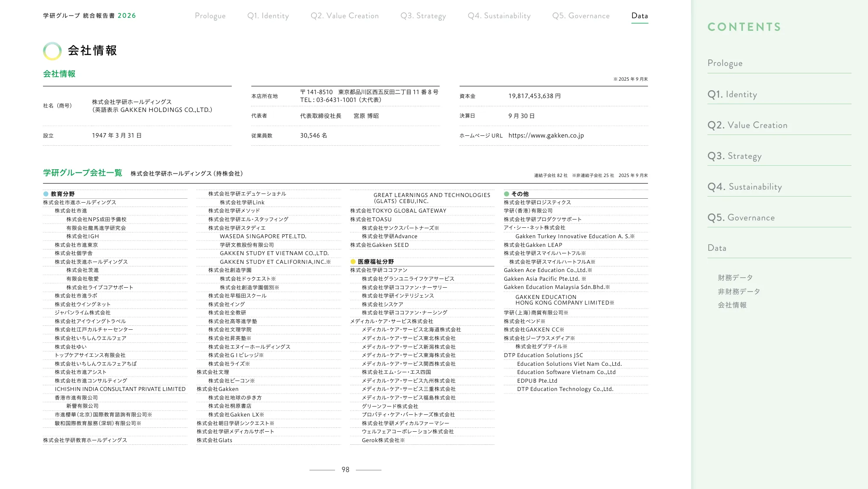Click 株式会社地球の歩き方 entry

tap(235, 398)
